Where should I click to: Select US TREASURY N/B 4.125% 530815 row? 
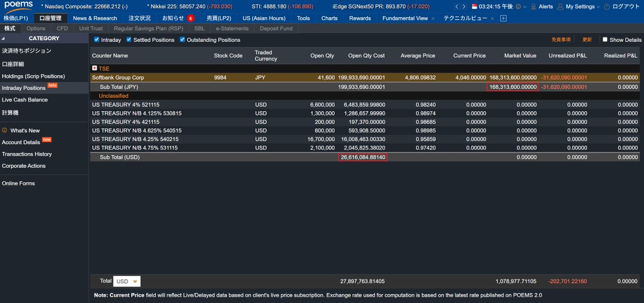point(365,114)
